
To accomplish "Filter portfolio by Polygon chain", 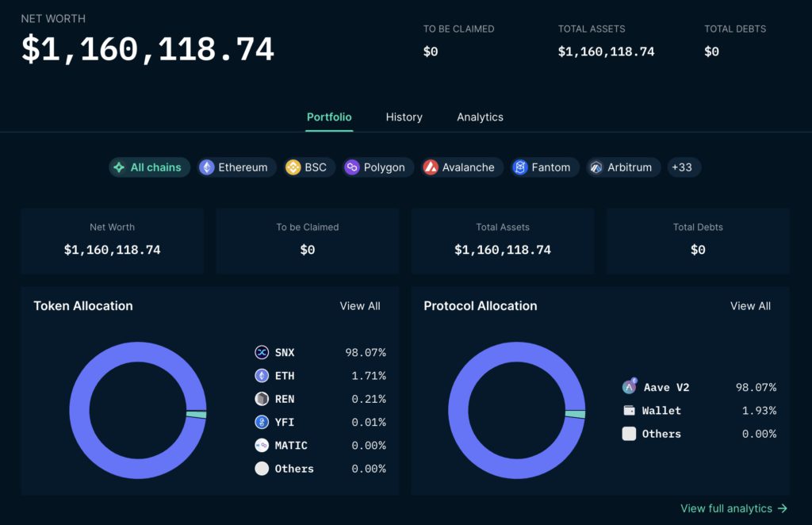I will click(x=376, y=167).
